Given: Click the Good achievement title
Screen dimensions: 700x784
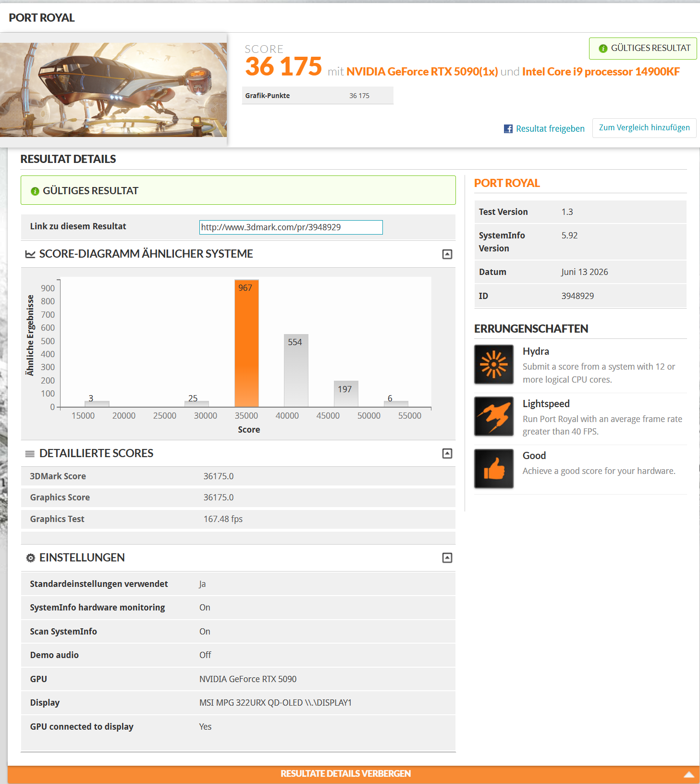Looking at the screenshot, I should (x=534, y=456).
